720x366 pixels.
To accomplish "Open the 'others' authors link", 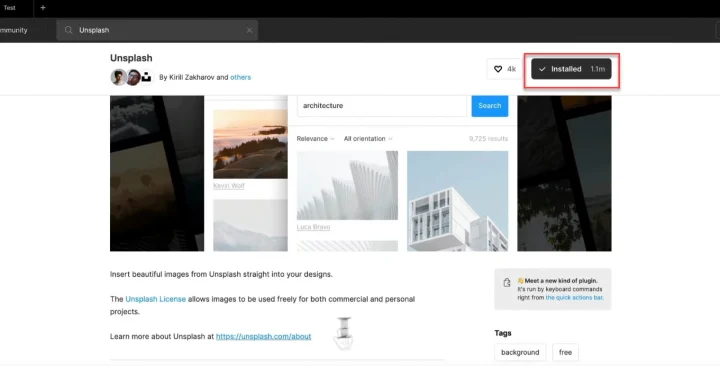I will 241,77.
